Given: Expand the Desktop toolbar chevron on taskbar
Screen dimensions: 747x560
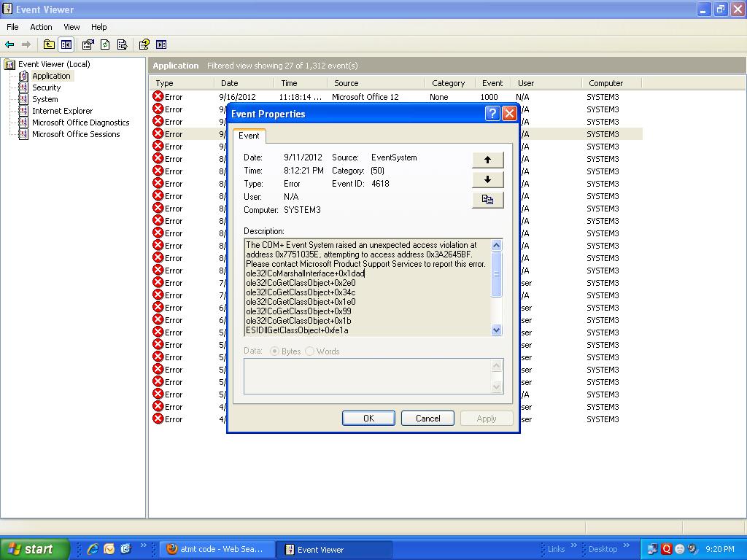Looking at the screenshot, I should pos(627,545).
